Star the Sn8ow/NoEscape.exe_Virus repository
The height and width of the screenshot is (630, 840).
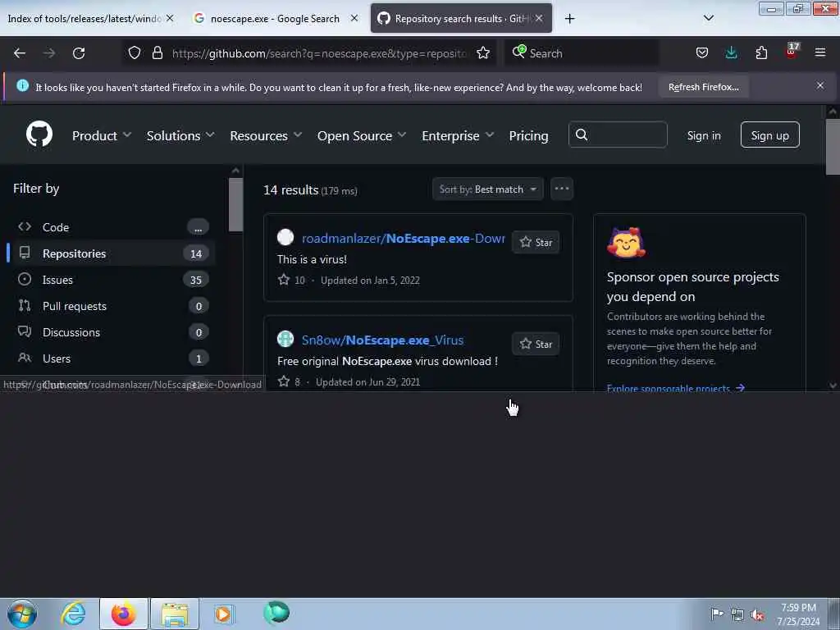pos(536,344)
